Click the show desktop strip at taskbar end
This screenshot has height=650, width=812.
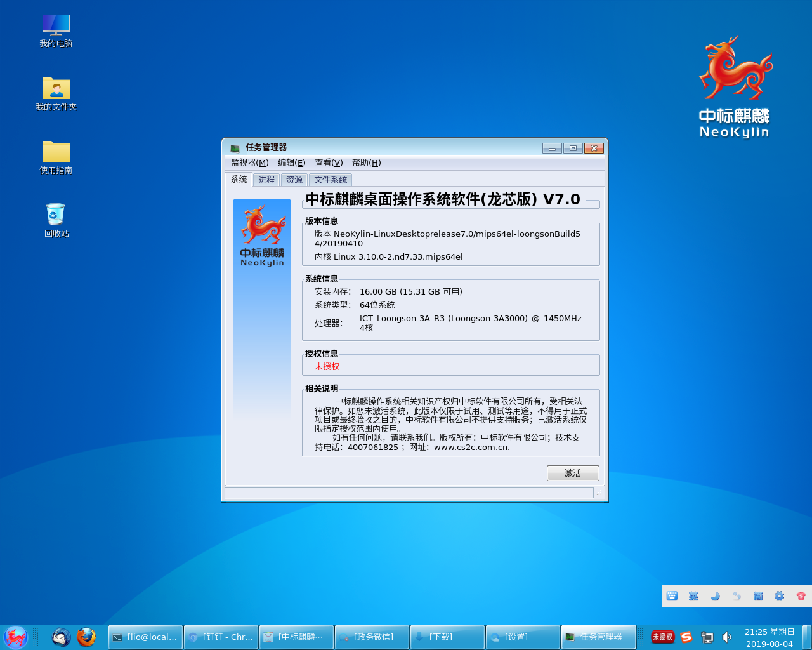pyautogui.click(x=806, y=637)
